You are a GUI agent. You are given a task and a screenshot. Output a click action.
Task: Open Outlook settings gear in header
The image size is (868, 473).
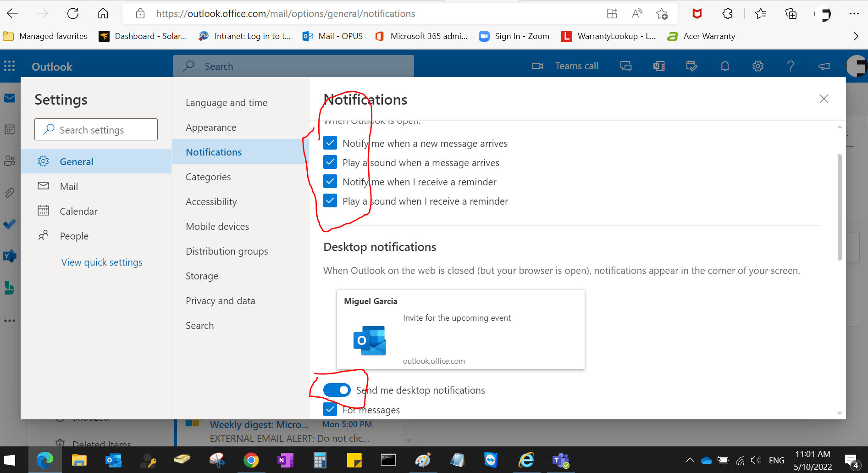pos(758,66)
